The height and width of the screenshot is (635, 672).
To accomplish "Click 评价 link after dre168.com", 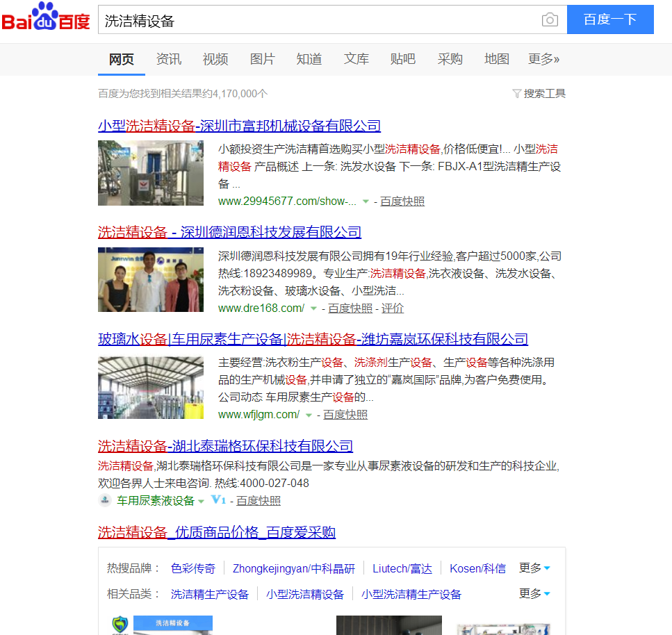I will tap(393, 308).
